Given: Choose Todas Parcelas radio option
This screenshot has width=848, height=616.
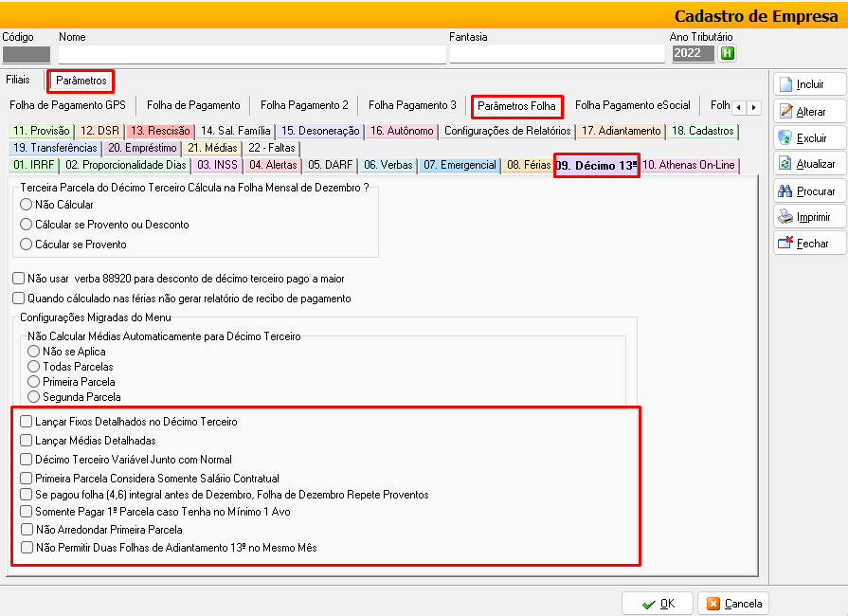Looking at the screenshot, I should (x=34, y=367).
